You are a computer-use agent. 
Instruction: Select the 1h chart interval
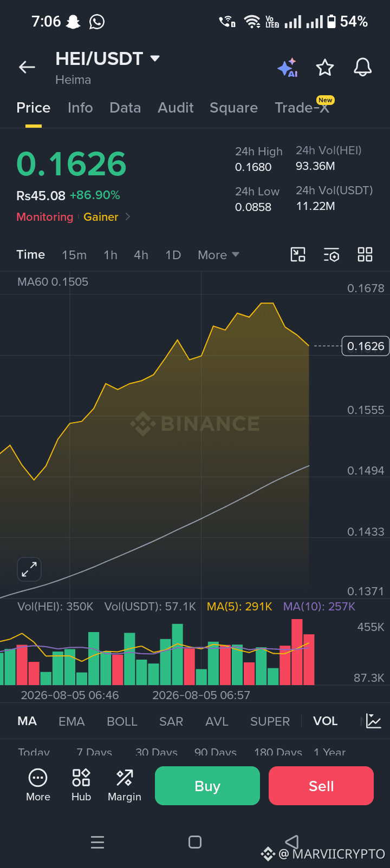click(x=110, y=255)
